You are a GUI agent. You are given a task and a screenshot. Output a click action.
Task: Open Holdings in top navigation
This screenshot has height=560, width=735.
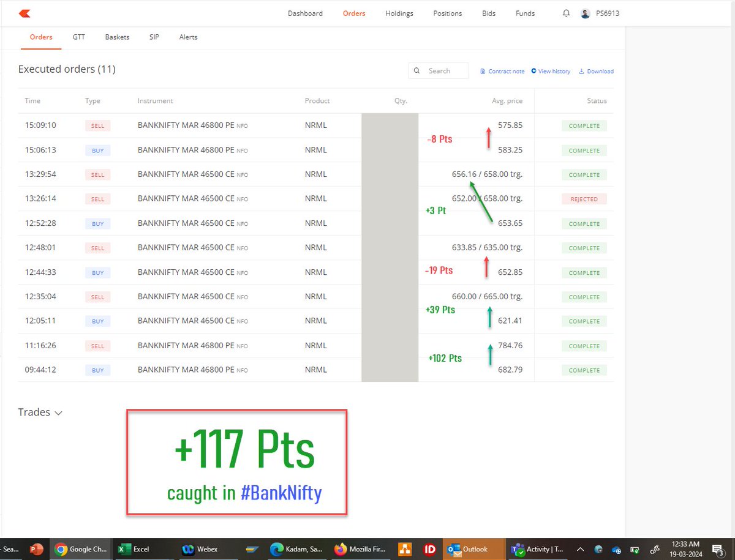[x=399, y=13]
